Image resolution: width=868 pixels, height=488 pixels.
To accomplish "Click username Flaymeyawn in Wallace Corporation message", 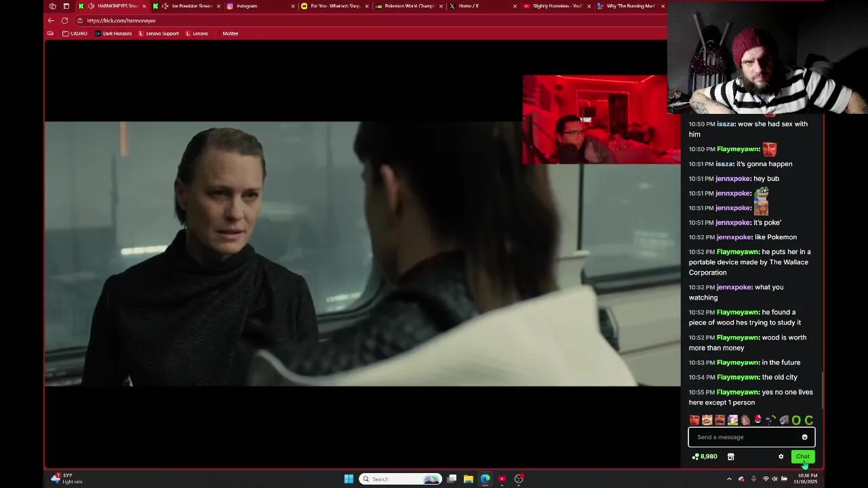I will pyautogui.click(x=738, y=252).
